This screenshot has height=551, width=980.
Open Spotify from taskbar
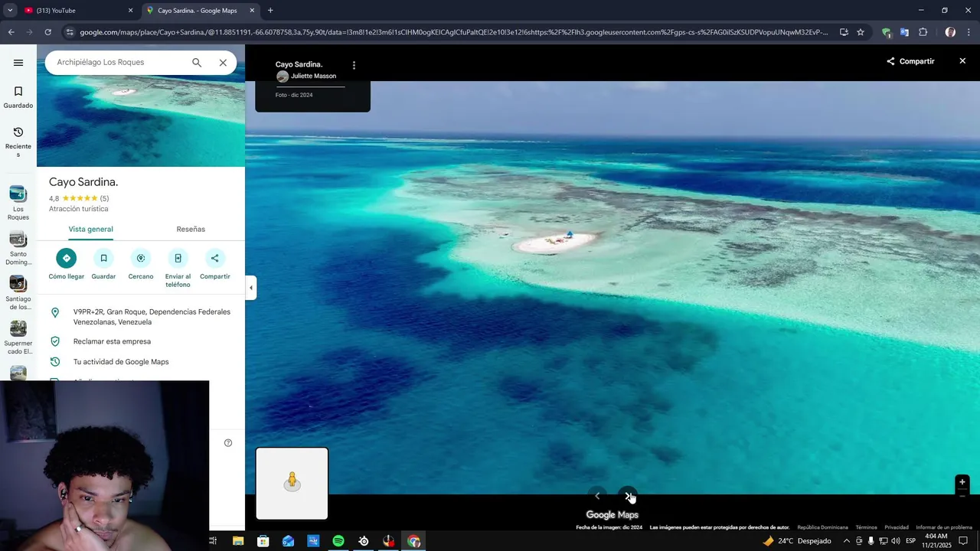338,541
